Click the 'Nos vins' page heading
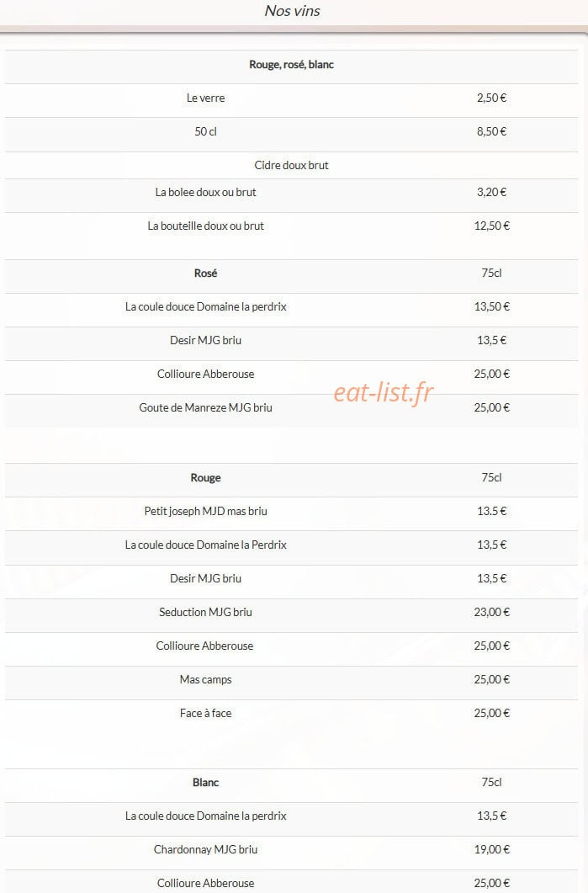Screen dimensions: 588x893 click(x=292, y=11)
